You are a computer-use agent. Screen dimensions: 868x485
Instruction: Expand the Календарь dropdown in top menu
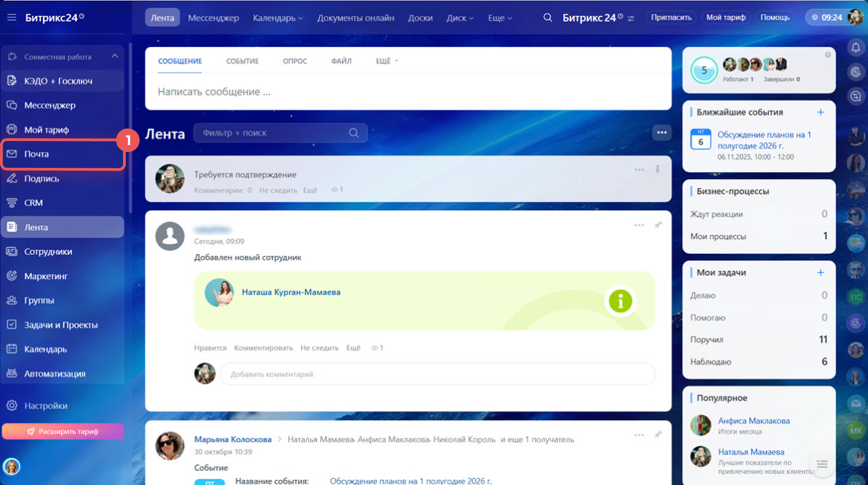coord(278,18)
